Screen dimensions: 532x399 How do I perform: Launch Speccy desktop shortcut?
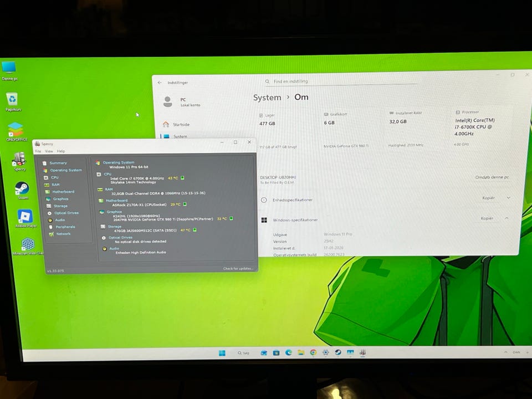(20, 161)
